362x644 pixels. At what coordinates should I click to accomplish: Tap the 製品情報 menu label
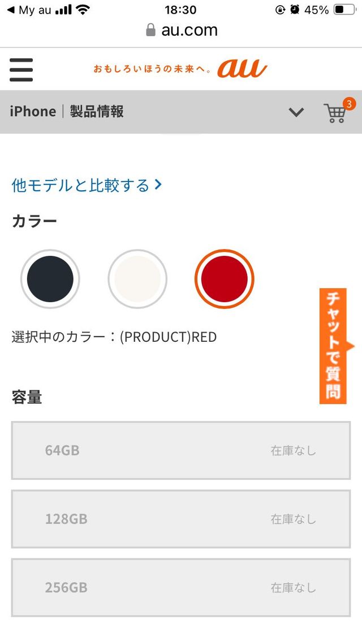point(97,111)
